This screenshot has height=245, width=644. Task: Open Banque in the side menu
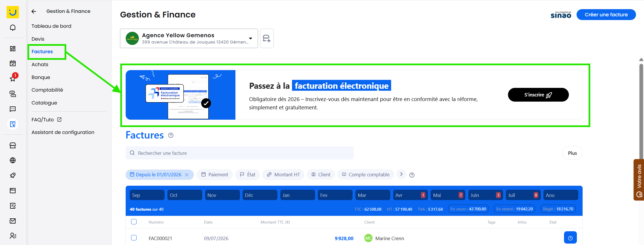coord(41,77)
